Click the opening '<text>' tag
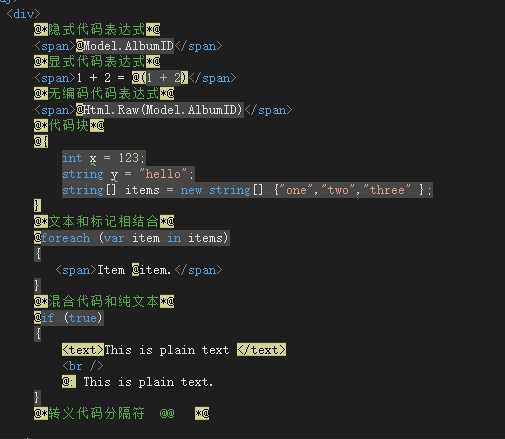 tap(83, 350)
